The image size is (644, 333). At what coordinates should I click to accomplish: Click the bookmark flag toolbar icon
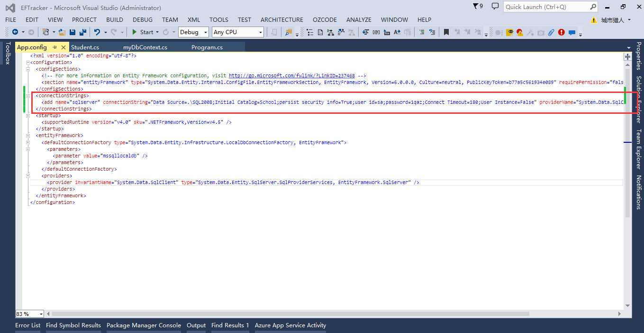coord(446,32)
